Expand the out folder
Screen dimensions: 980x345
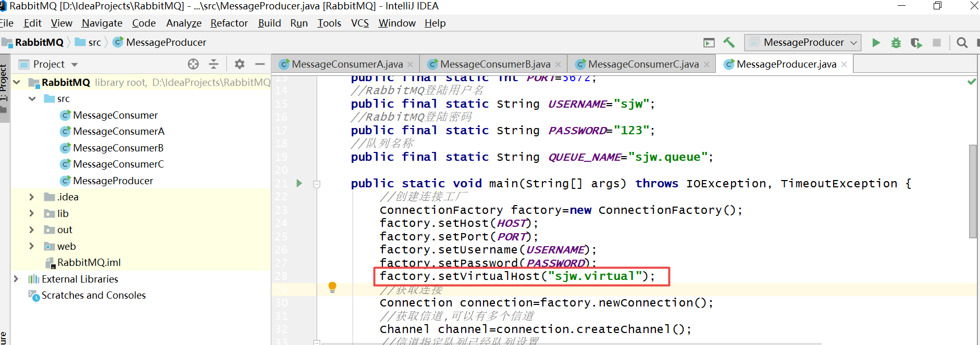32,229
